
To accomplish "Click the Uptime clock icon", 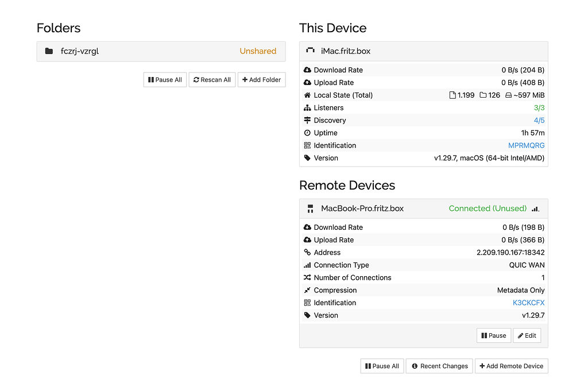I will coord(307,133).
